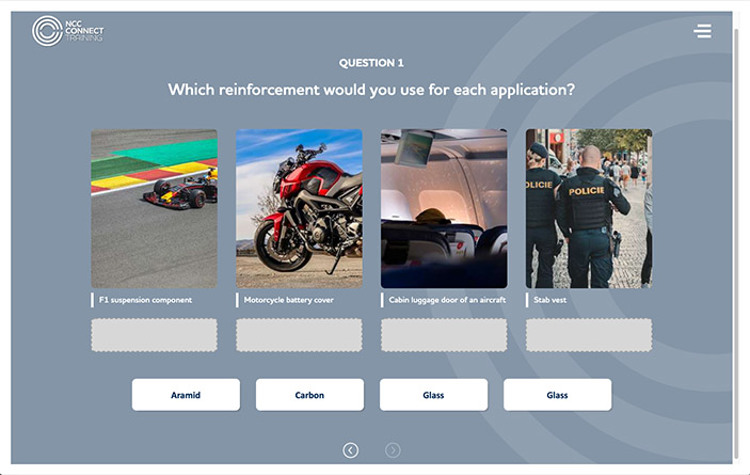Click the vertical scrollbar on the right
The height and width of the screenshot is (475, 750).
pyautogui.click(x=736, y=244)
